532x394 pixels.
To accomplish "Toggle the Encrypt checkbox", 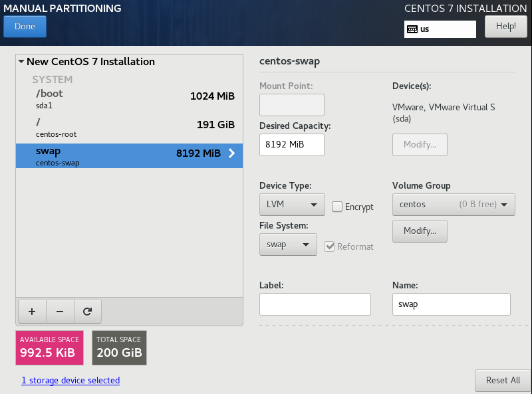I will [x=337, y=207].
